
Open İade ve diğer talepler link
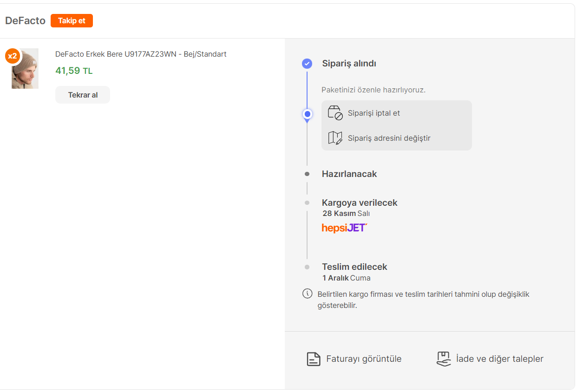[499, 359]
